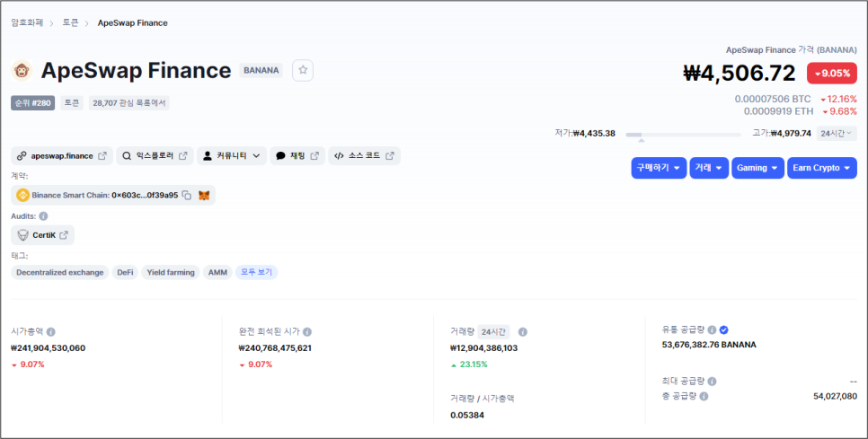The image size is (868, 439).
Task: Click the info icon beside 시가총액
Action: click(x=51, y=332)
